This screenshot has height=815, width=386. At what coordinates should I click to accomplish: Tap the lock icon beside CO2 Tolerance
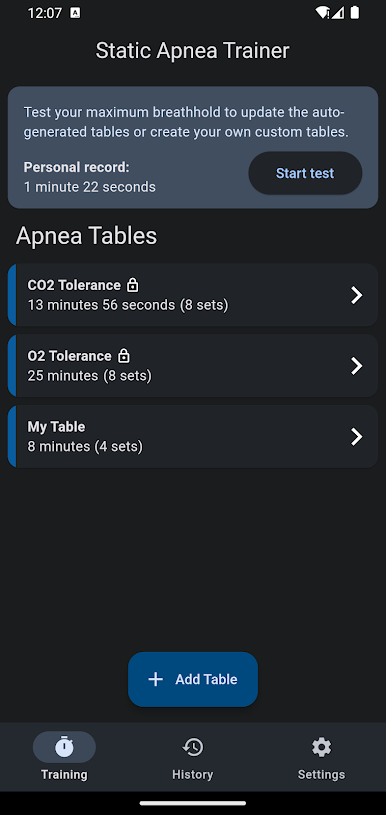pyautogui.click(x=133, y=285)
